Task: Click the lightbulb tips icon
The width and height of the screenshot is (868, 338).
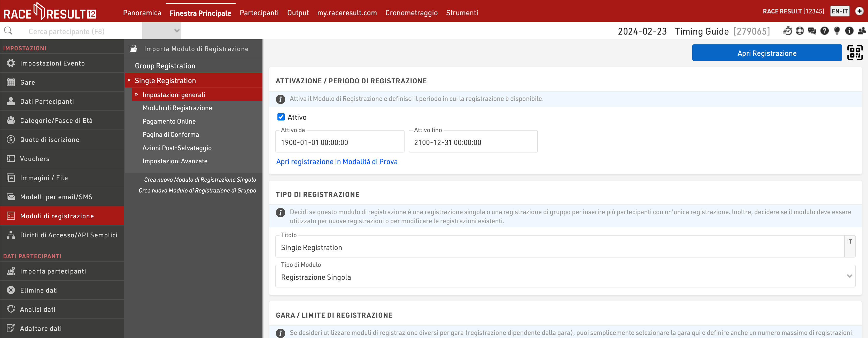Action: click(x=837, y=31)
